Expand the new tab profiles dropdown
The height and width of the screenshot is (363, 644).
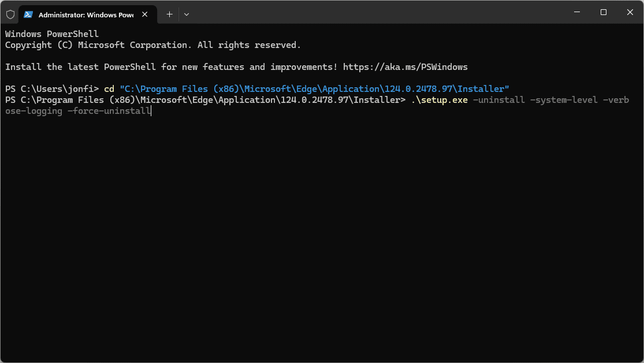[x=186, y=14]
